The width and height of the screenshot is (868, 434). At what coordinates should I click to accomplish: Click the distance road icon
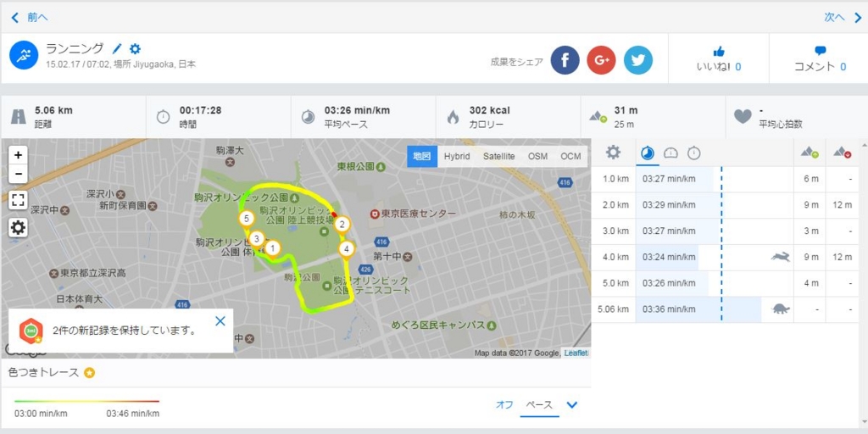[19, 117]
